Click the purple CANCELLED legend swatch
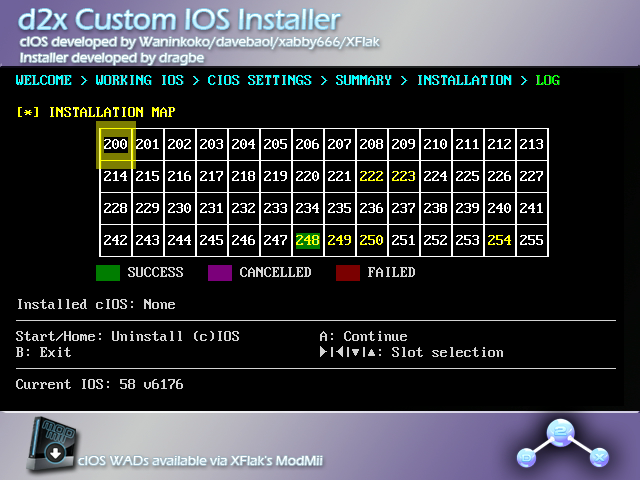Image resolution: width=640 pixels, height=480 pixels. 219,272
